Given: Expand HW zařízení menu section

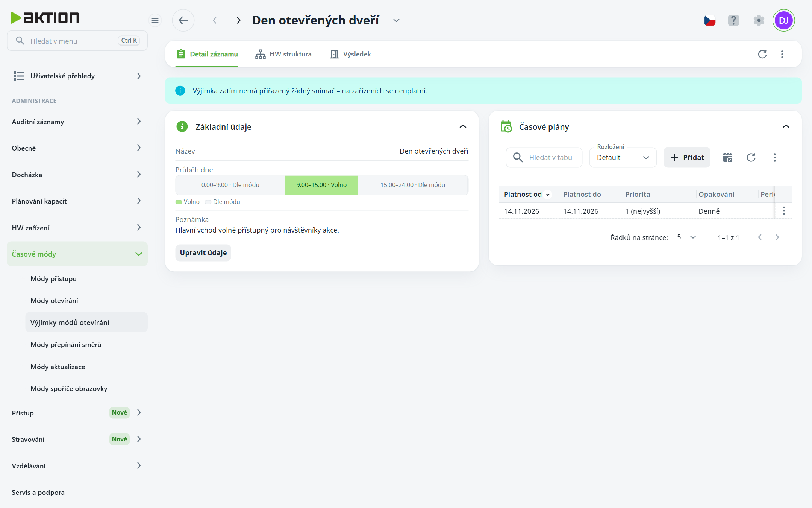Looking at the screenshot, I should point(77,228).
